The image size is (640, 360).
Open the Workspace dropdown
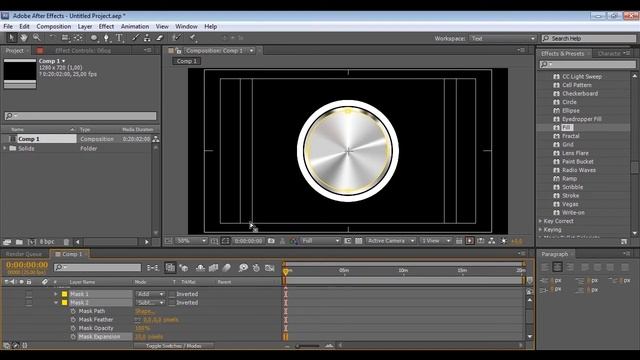point(503,38)
